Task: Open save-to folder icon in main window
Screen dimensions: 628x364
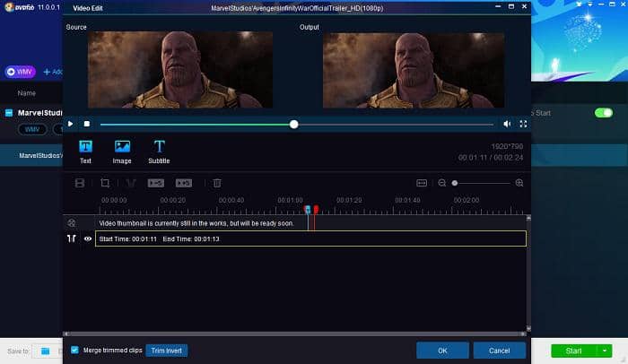Action: pyautogui.click(x=45, y=351)
